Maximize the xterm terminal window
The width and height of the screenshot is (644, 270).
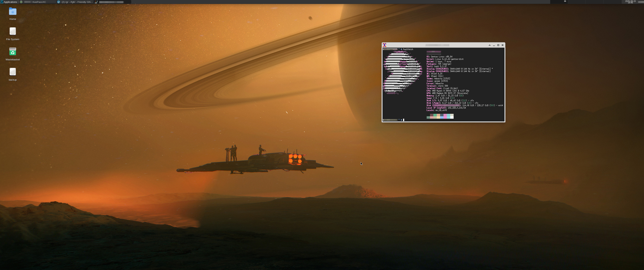click(x=498, y=45)
